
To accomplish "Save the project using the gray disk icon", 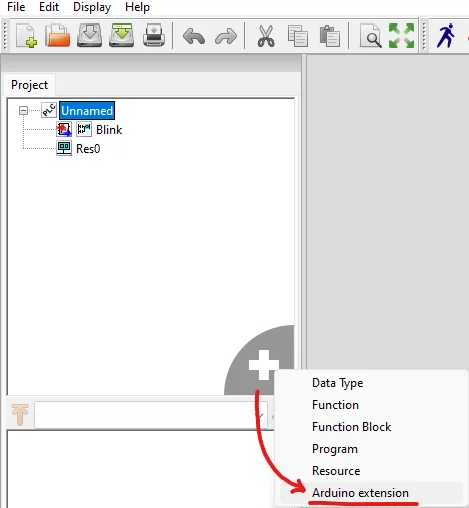I will 90,35.
